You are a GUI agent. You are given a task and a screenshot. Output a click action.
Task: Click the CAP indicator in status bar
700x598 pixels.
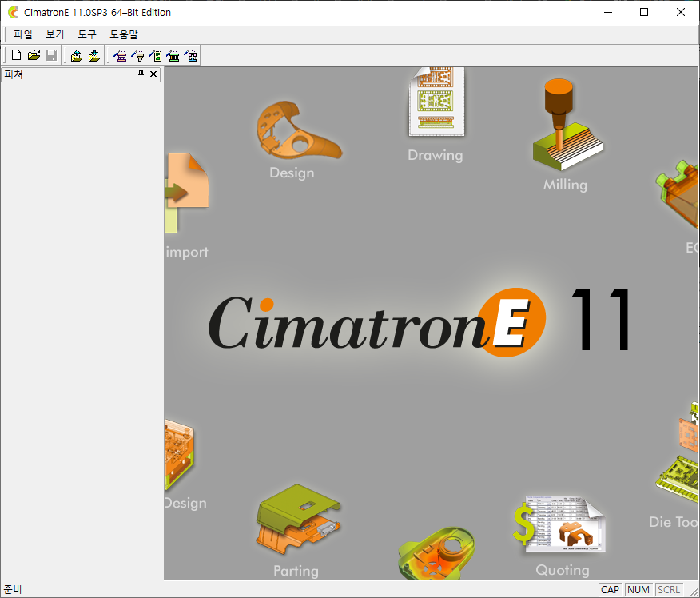click(x=610, y=589)
